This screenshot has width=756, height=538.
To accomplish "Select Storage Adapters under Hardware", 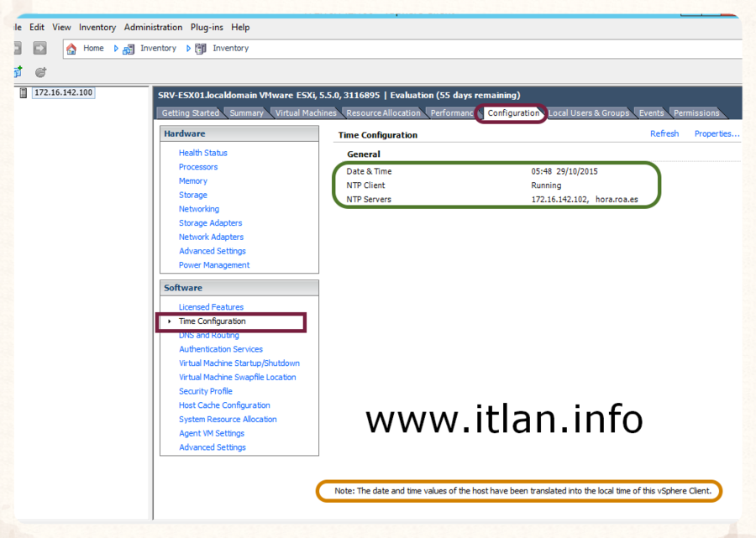I will tap(210, 223).
